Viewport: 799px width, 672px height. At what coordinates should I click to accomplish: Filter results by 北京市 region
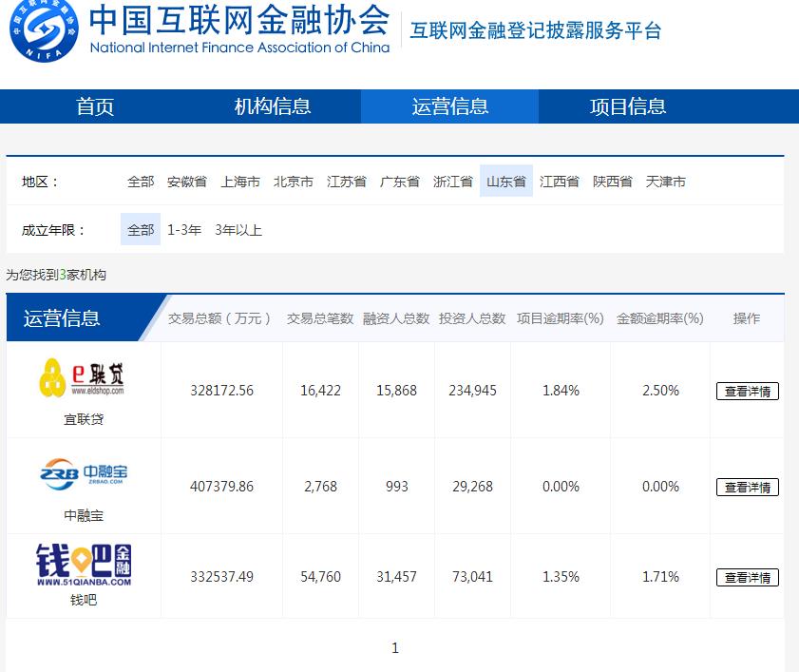(292, 182)
